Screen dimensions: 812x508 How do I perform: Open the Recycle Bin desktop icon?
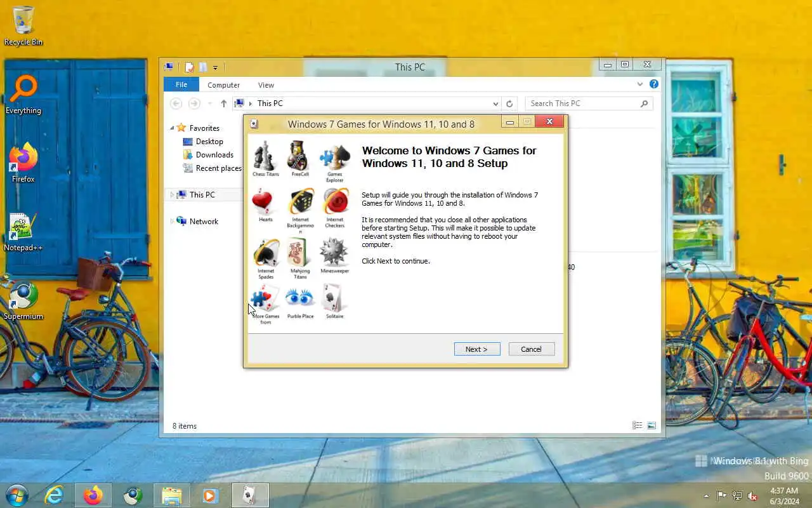(x=23, y=25)
